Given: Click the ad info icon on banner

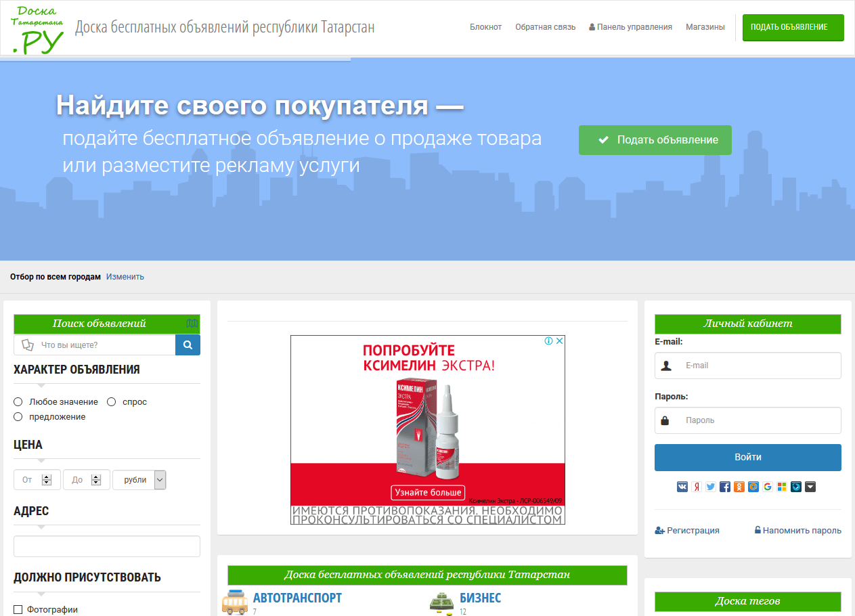Looking at the screenshot, I should 549,341.
